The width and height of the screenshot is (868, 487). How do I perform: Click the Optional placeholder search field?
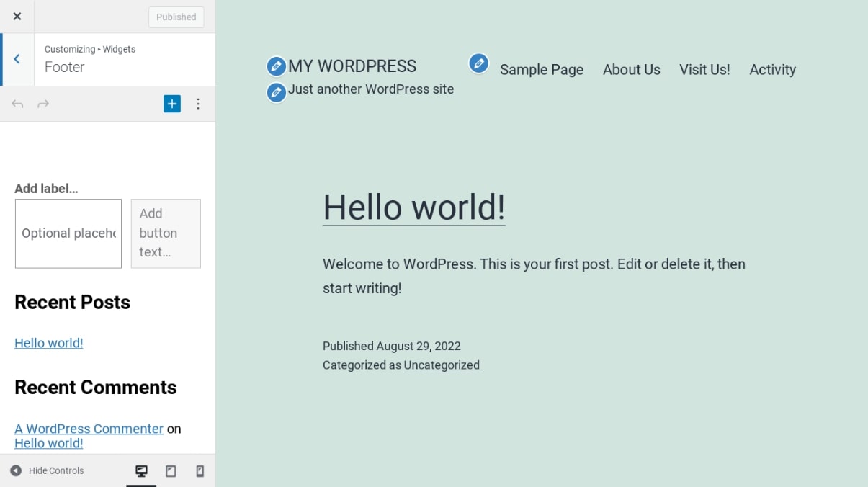68,233
